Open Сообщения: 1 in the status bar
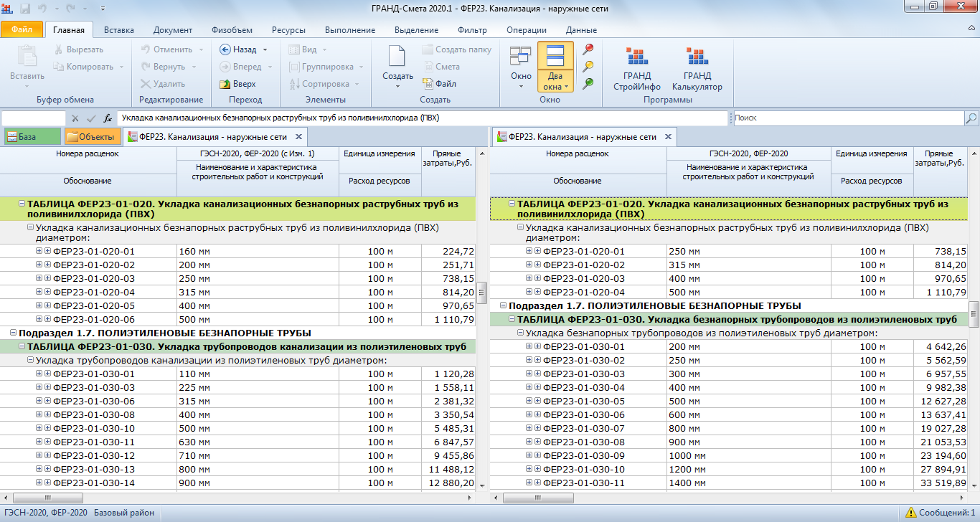Viewport: 980px width, 522px height. tap(940, 513)
